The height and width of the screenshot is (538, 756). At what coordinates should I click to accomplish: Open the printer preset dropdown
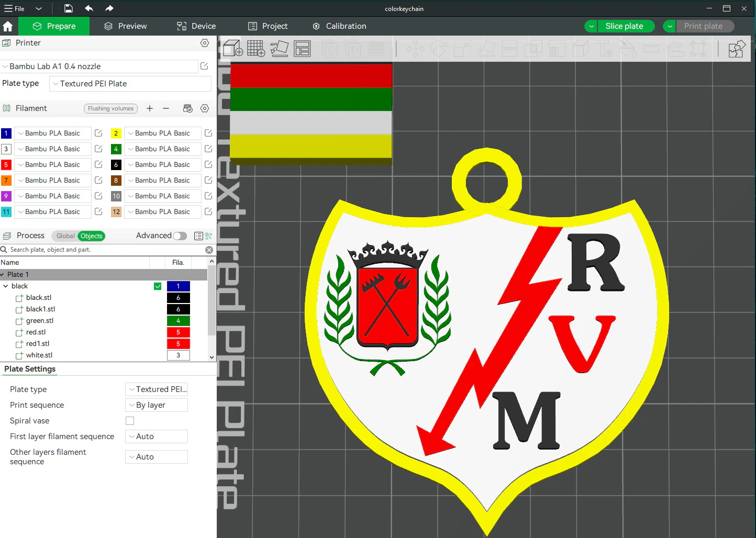(x=99, y=66)
